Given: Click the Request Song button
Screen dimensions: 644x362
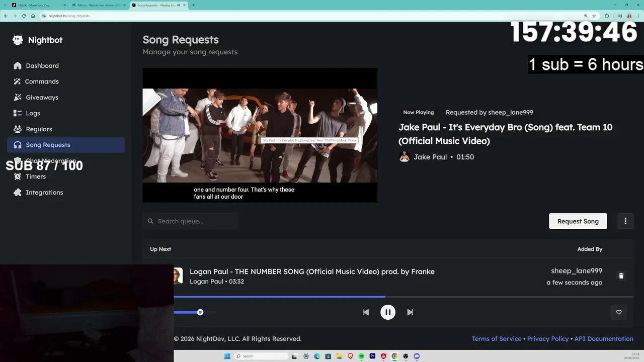Looking at the screenshot, I should click(x=578, y=221).
